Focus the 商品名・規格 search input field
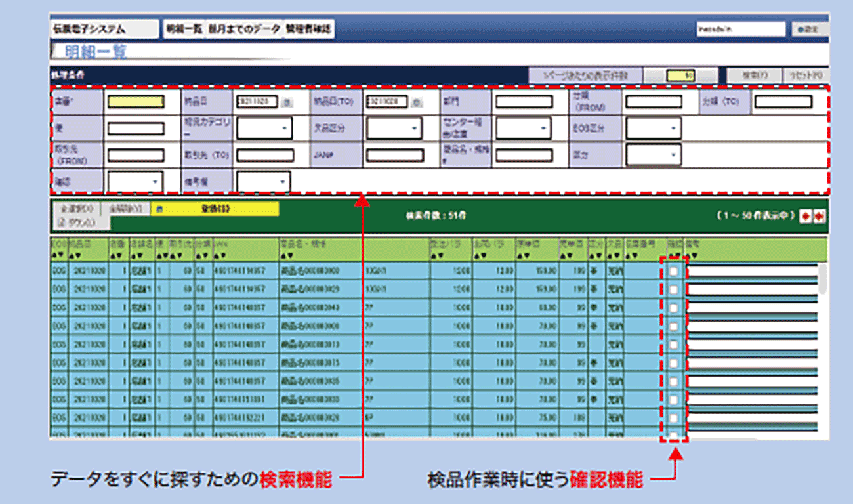The height and width of the screenshot is (504, 853). [x=524, y=155]
